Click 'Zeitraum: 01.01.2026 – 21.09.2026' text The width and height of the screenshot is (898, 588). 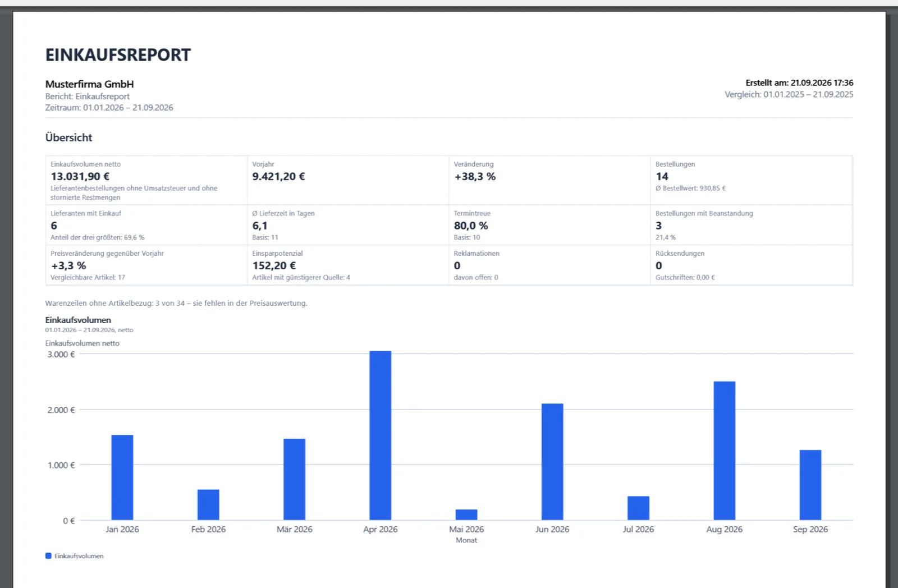click(109, 108)
